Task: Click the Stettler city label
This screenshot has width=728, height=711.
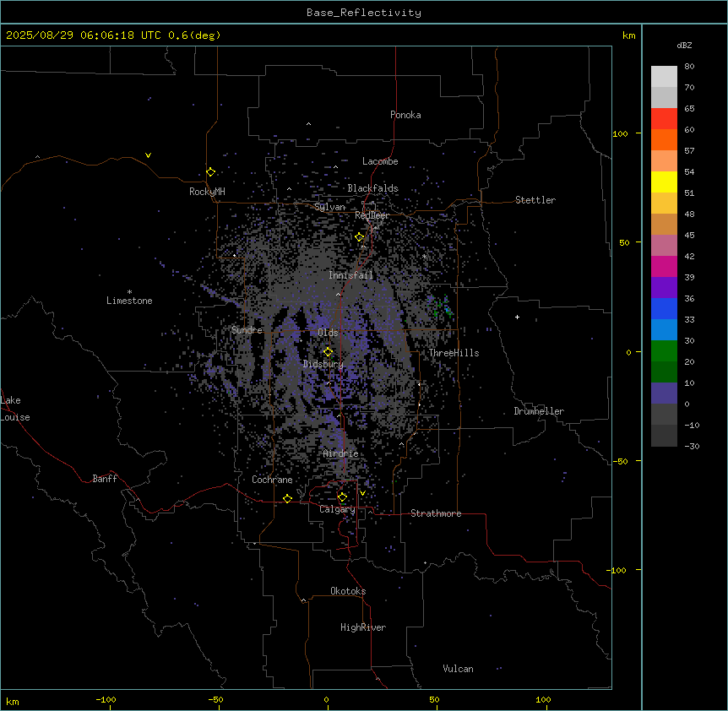Action: (x=535, y=200)
